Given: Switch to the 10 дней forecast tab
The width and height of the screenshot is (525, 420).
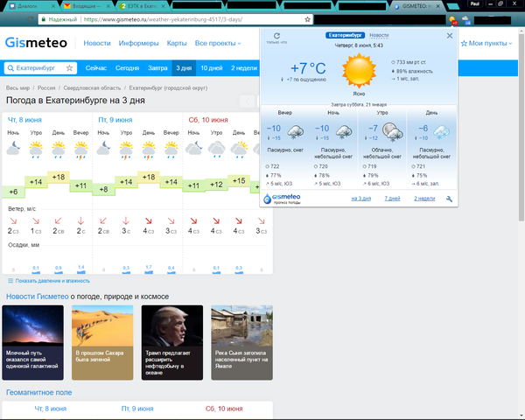Looking at the screenshot, I should coord(212,68).
